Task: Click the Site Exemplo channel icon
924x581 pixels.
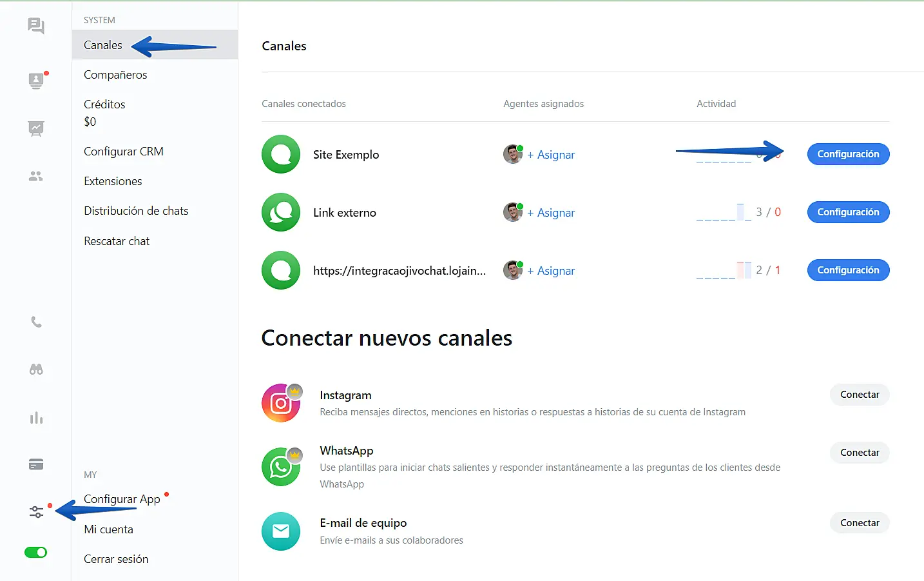Action: pos(281,154)
